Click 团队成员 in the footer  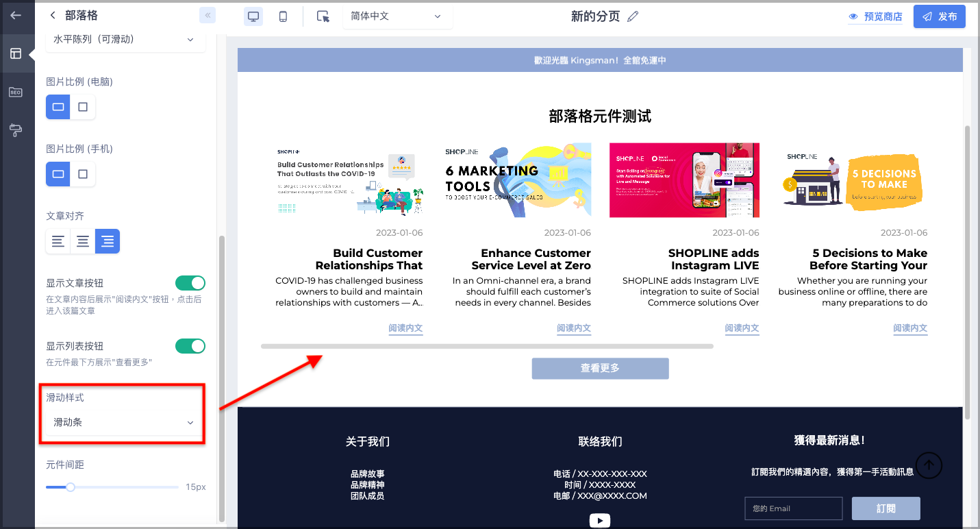pyautogui.click(x=367, y=495)
